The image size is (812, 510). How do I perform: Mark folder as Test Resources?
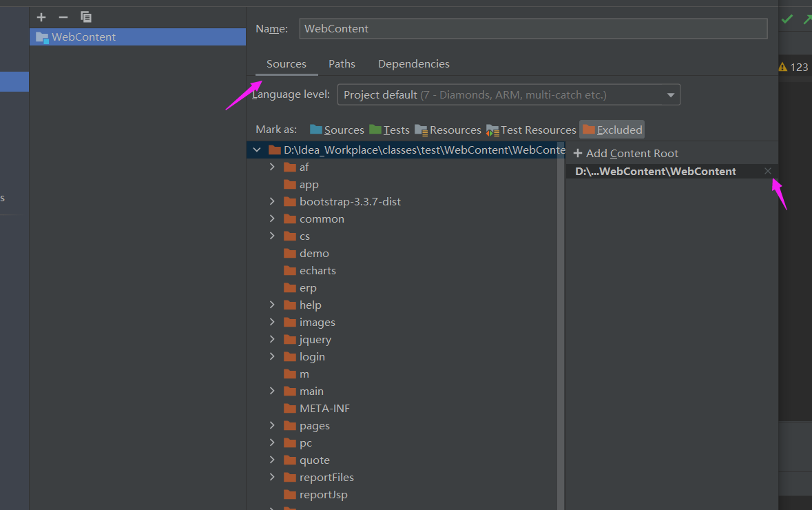pos(531,130)
